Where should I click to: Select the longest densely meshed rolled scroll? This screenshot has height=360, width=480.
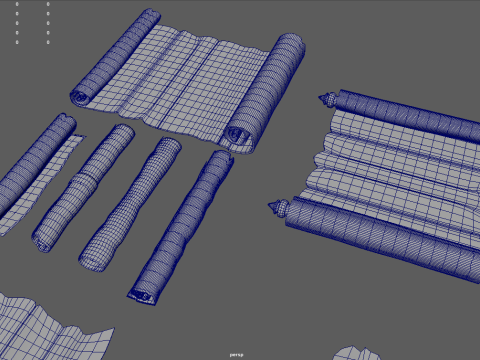coord(181,227)
